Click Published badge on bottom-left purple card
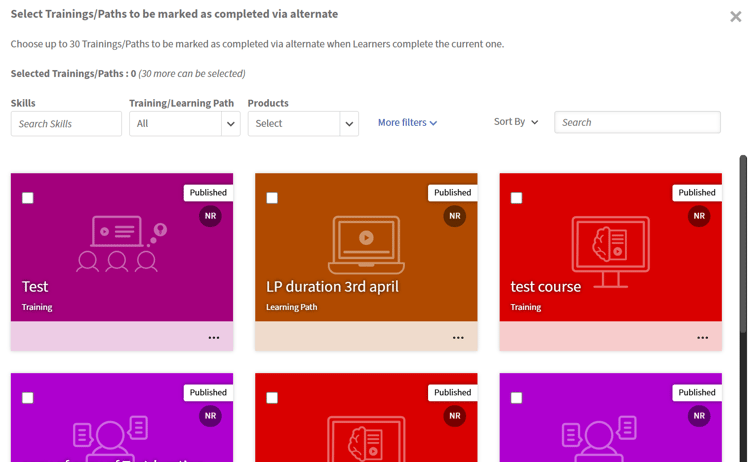This screenshot has width=750, height=462. (x=208, y=393)
